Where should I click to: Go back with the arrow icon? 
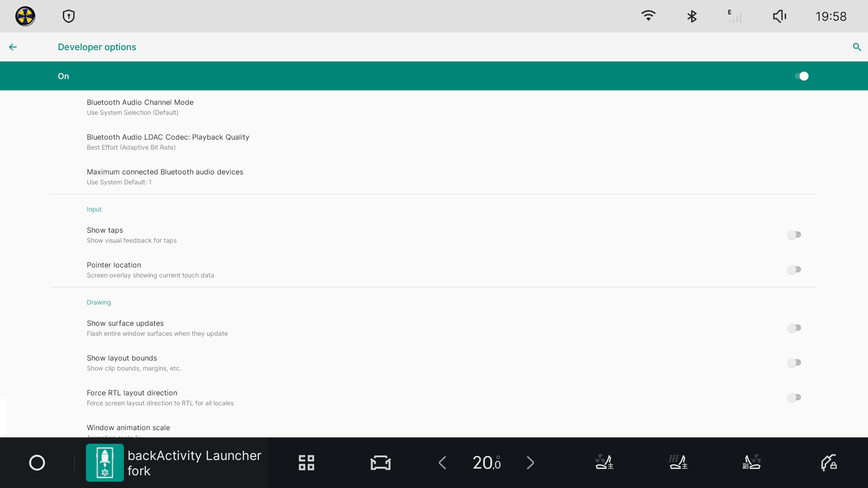[x=13, y=47]
